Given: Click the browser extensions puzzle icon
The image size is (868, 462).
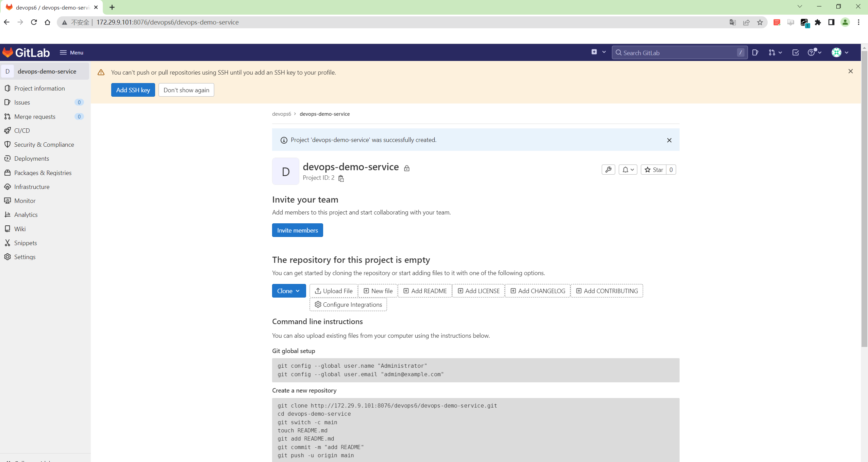Looking at the screenshot, I should [x=818, y=22].
